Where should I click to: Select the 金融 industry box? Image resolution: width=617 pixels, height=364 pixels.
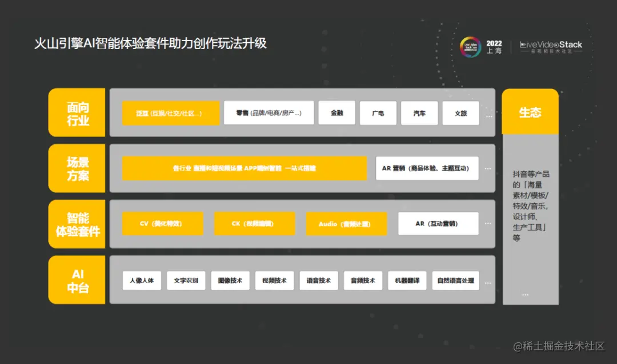[336, 113]
